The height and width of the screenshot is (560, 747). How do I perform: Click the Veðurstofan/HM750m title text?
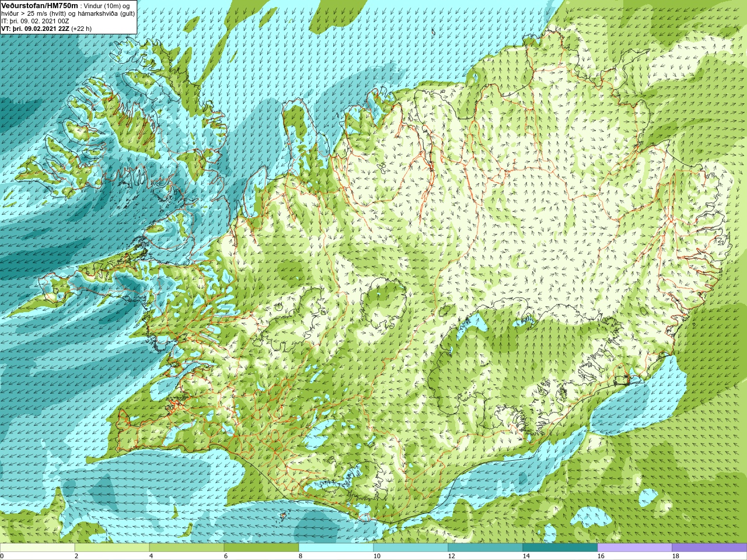(x=39, y=5)
